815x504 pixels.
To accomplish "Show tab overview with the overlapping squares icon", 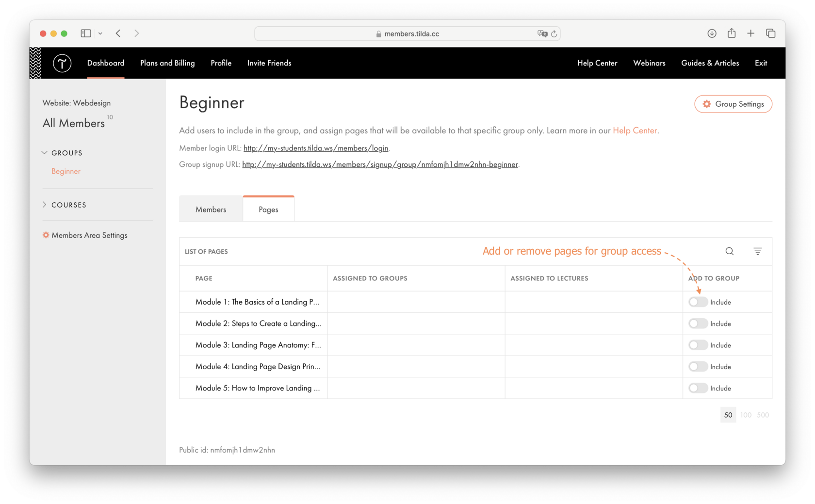I will tap(770, 33).
